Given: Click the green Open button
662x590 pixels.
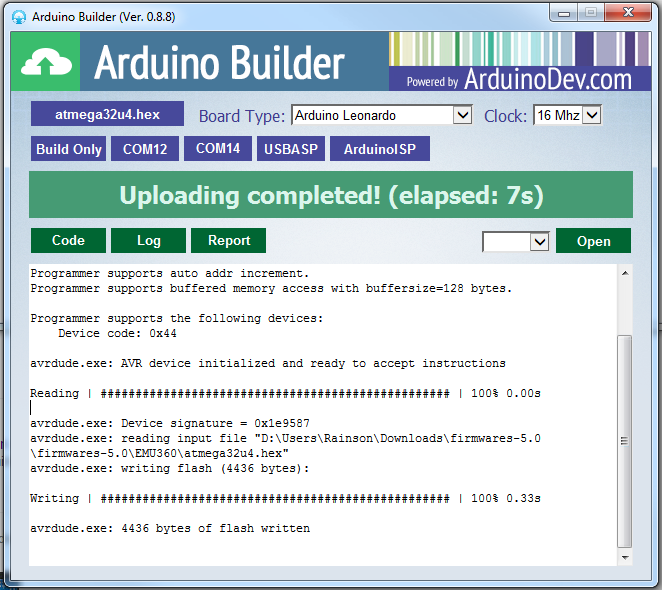Looking at the screenshot, I should click(x=593, y=241).
